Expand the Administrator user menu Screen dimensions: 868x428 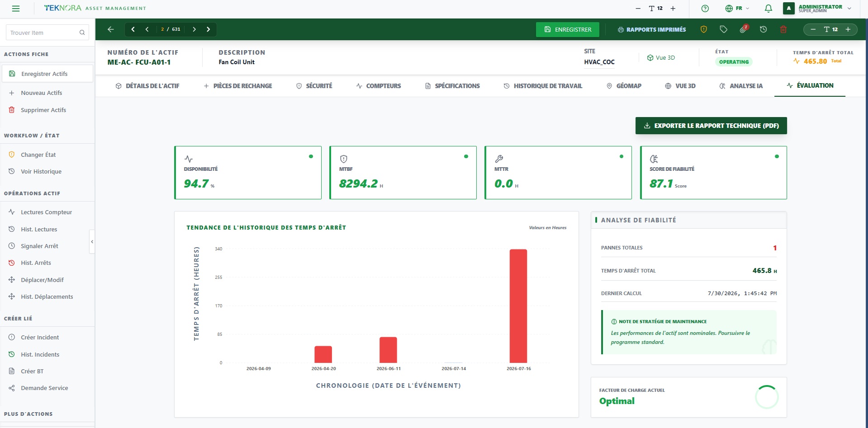[x=818, y=8]
